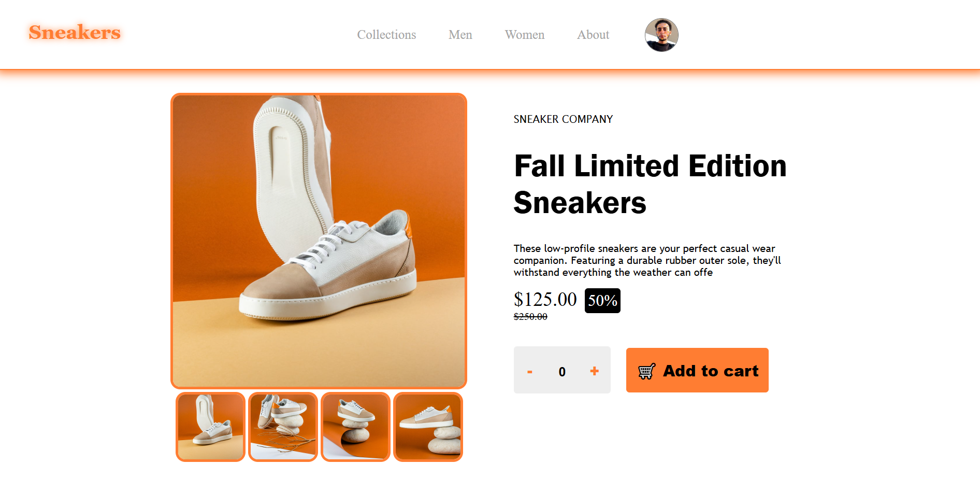
Task: Select the first sneaker thumbnail
Action: (x=210, y=427)
